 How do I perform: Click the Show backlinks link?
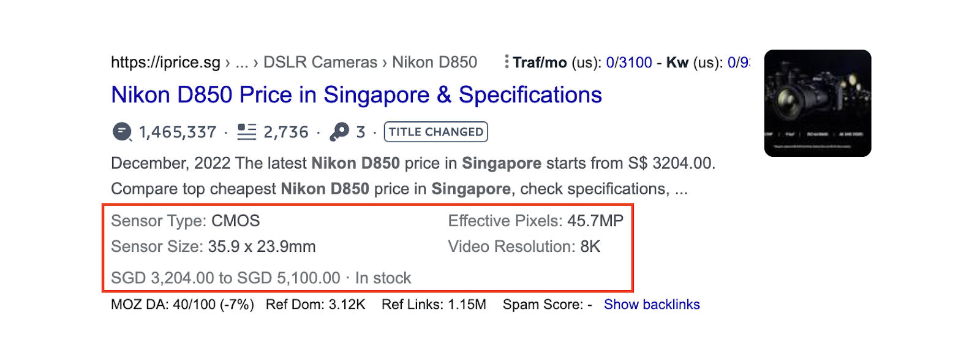tap(652, 305)
